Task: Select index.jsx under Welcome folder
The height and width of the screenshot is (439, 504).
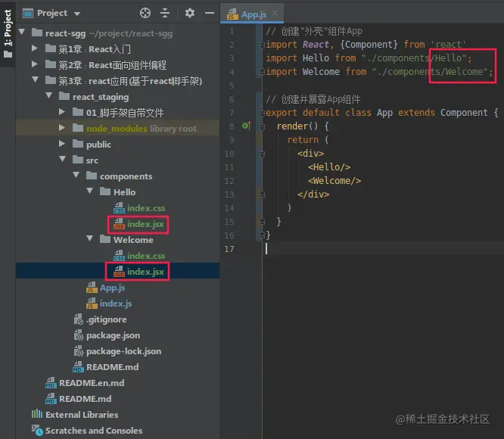Action: point(145,272)
